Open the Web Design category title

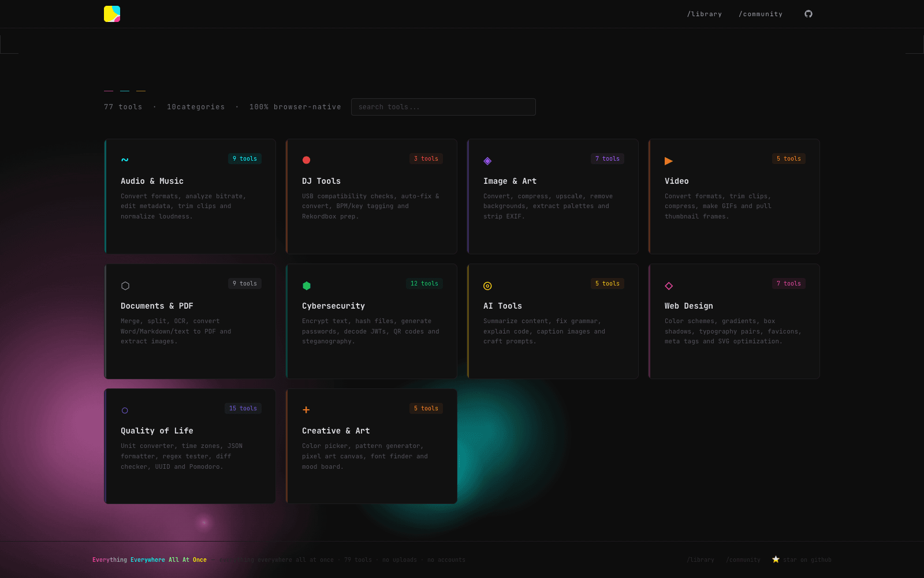tap(689, 306)
